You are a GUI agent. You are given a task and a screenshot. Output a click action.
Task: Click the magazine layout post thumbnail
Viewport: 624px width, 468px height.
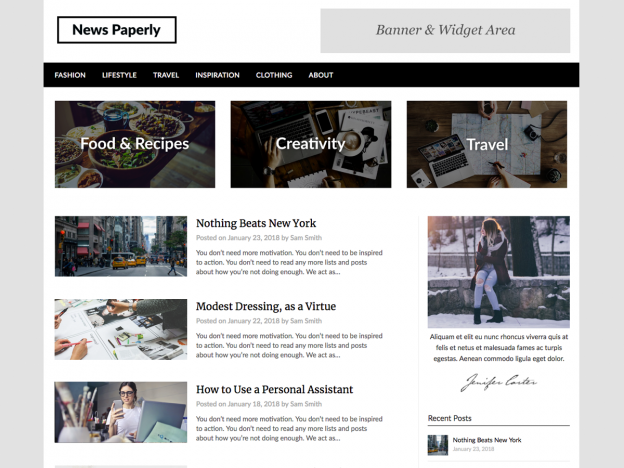pos(121,329)
